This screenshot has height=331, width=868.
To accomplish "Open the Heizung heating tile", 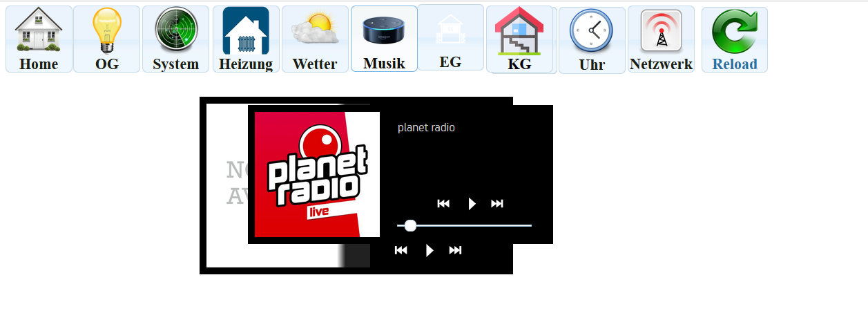I will (246, 39).
